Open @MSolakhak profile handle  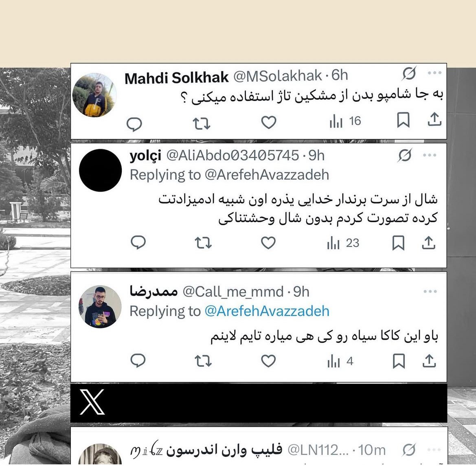(x=277, y=76)
